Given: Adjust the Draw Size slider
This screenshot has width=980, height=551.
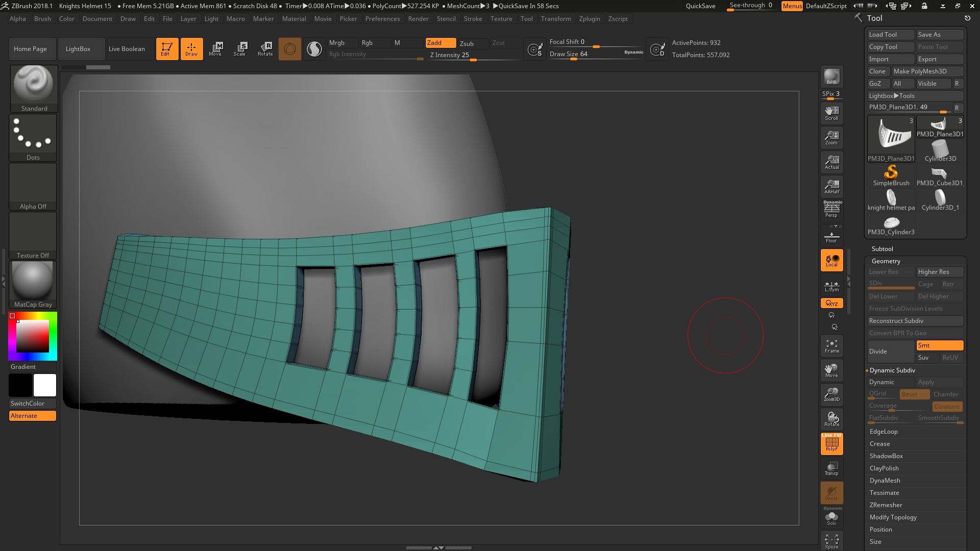Looking at the screenshot, I should coord(596,55).
